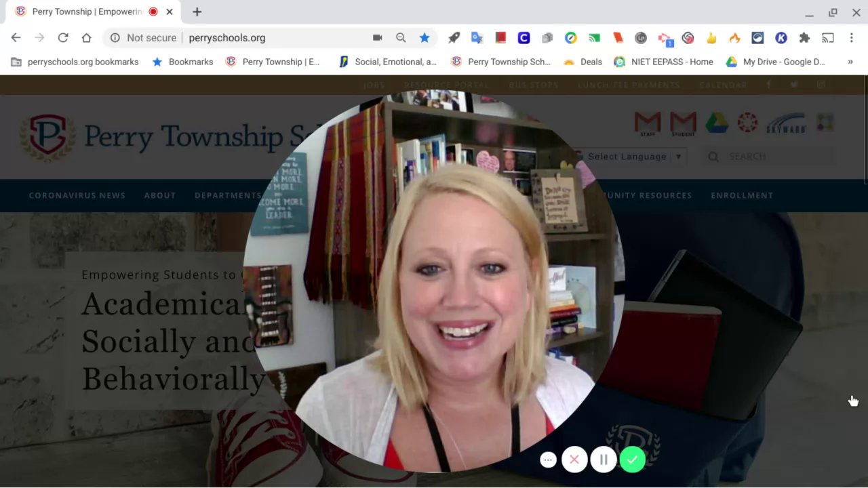Pause the webcam recording
This screenshot has height=488, width=868.
click(x=604, y=460)
